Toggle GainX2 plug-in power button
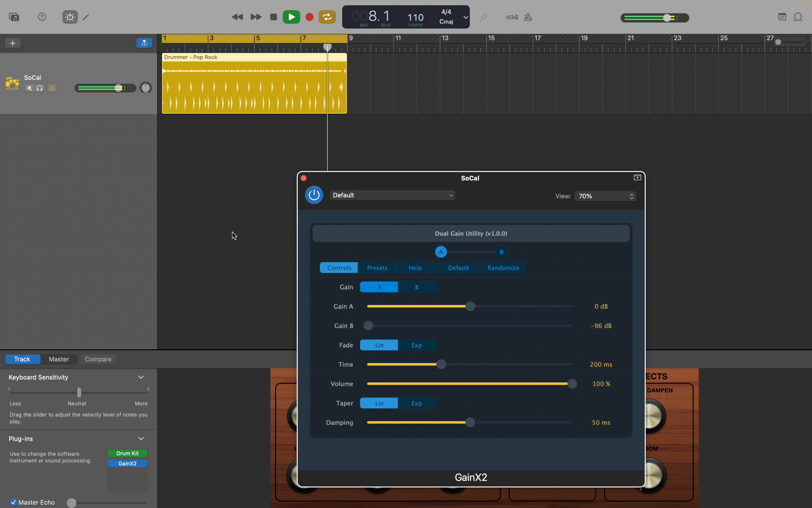 point(314,195)
